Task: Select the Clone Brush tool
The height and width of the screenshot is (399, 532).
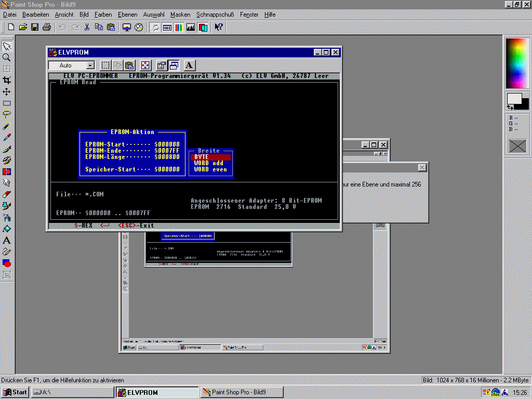Action: pyautogui.click(x=7, y=160)
